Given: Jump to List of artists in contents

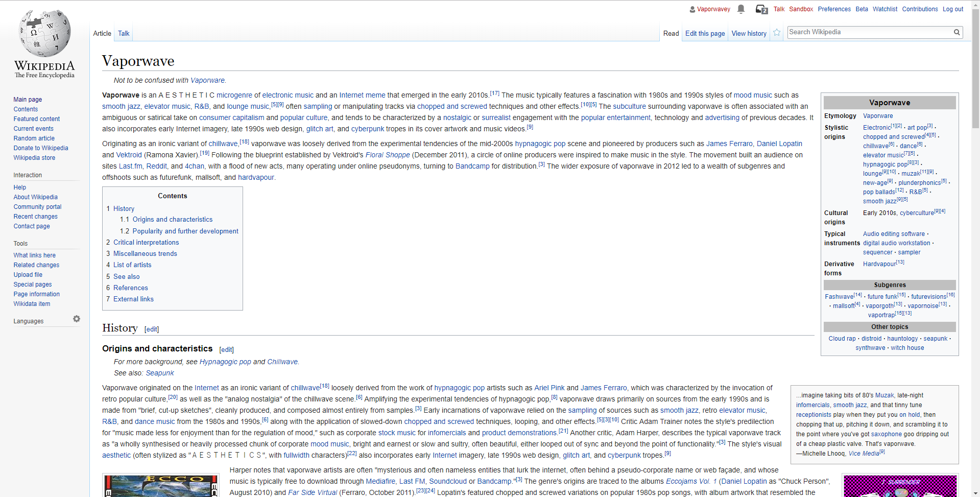Looking at the screenshot, I should pyautogui.click(x=132, y=265).
